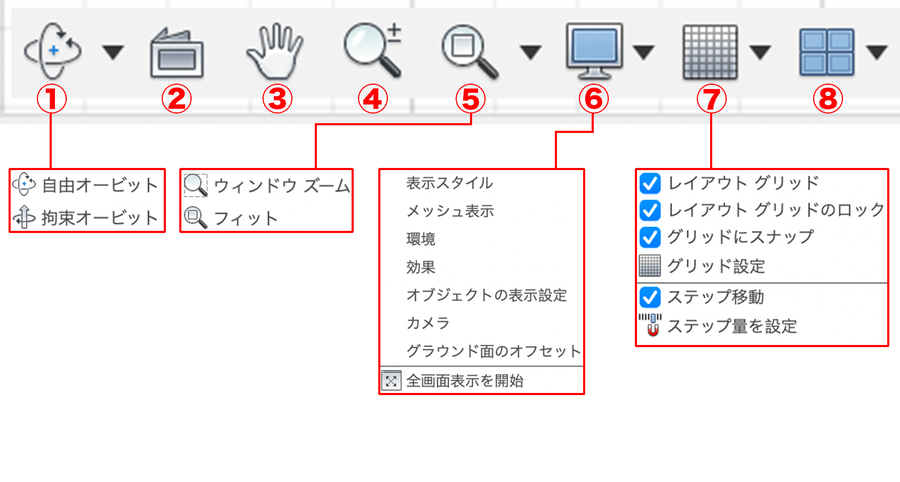Click the grid toolbar icon
900x482 pixels.
click(x=710, y=52)
